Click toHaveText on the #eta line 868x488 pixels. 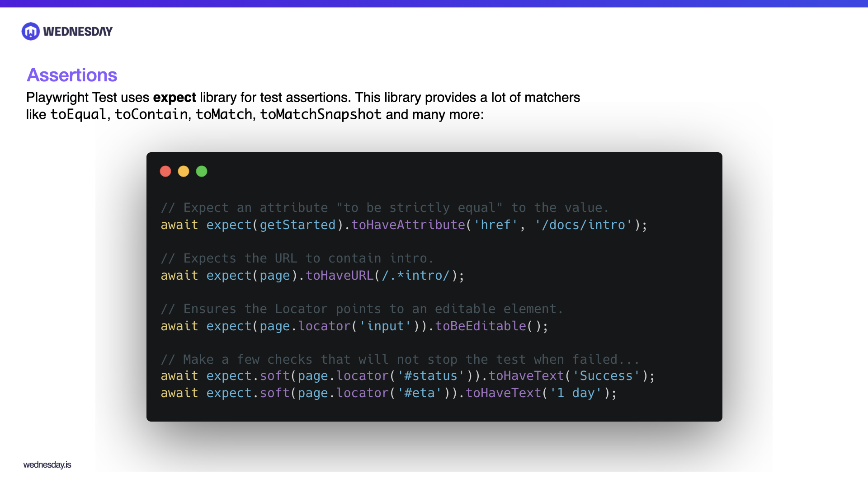coord(503,393)
